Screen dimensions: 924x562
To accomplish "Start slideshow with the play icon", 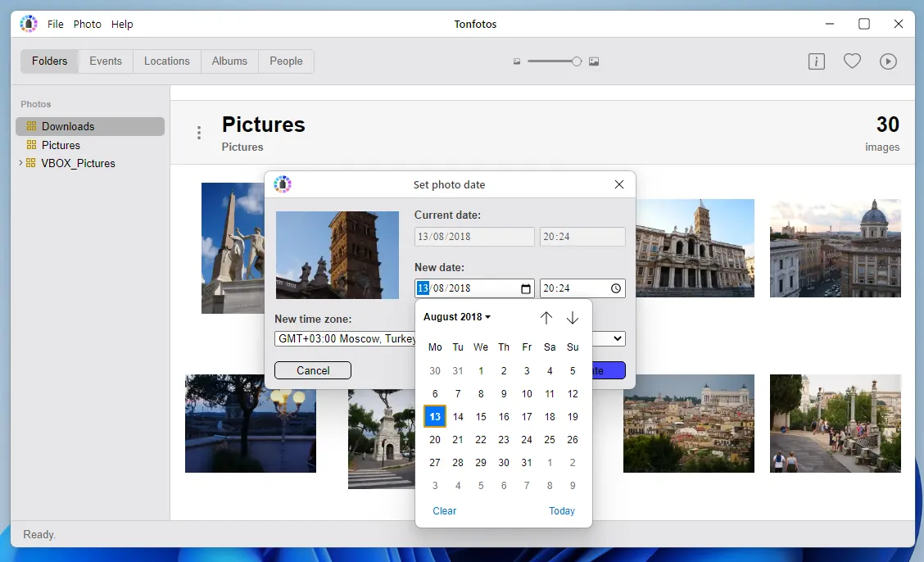I will (888, 61).
